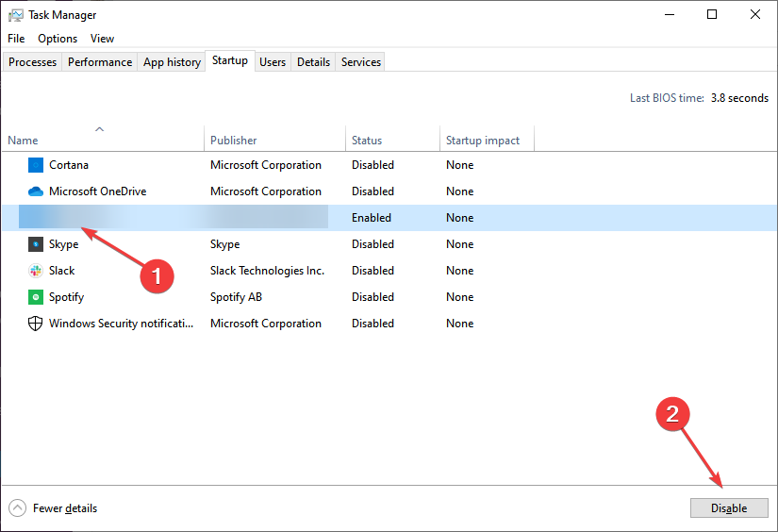Click Skype publisher cell

224,244
